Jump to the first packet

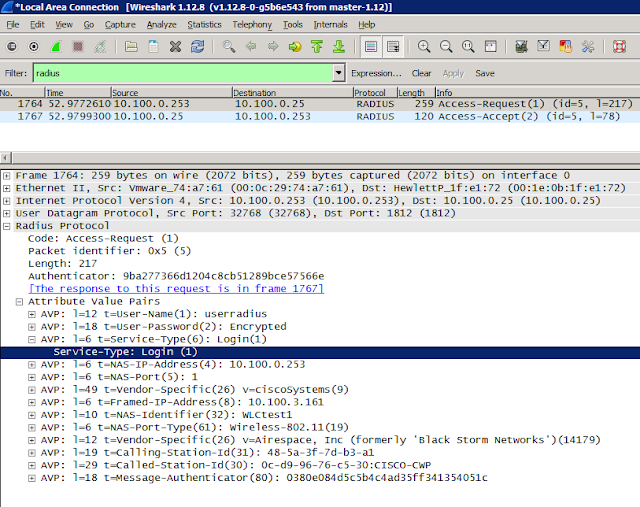point(317,47)
